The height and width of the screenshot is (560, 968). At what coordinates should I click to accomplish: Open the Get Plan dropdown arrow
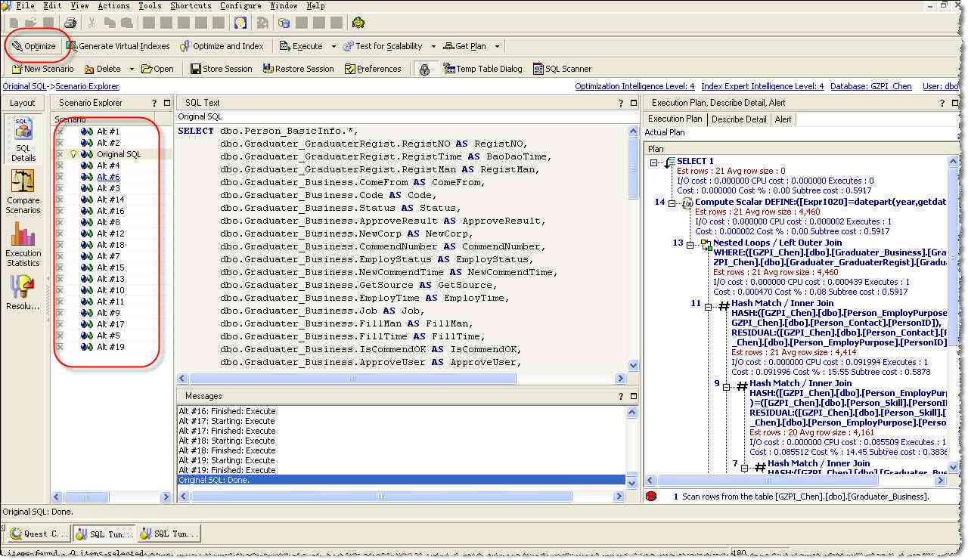(497, 46)
